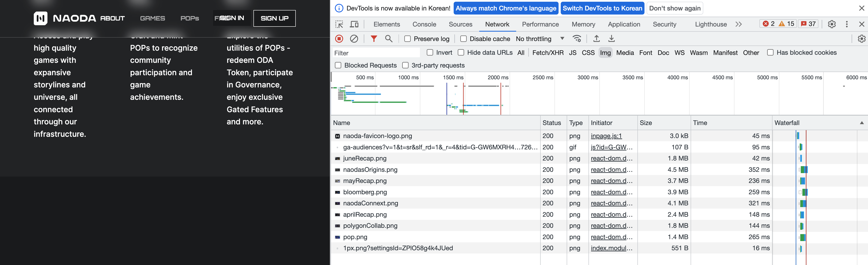
Task: Clear the network log
Action: coord(354,39)
